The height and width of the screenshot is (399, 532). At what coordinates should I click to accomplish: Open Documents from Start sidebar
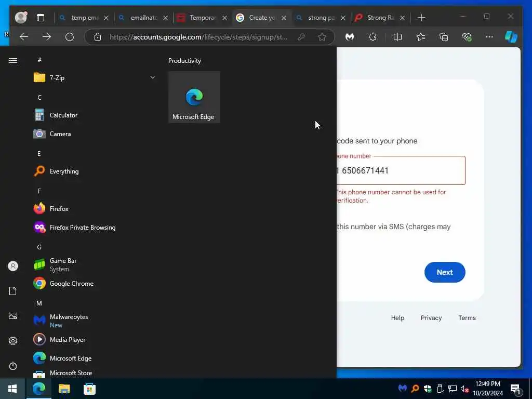coord(13,291)
